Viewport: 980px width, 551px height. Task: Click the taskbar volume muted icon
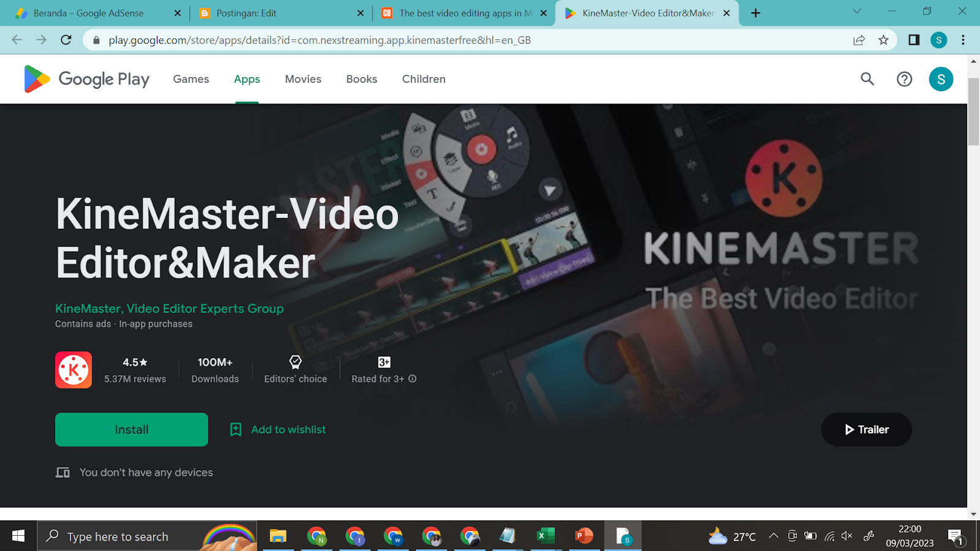[847, 536]
